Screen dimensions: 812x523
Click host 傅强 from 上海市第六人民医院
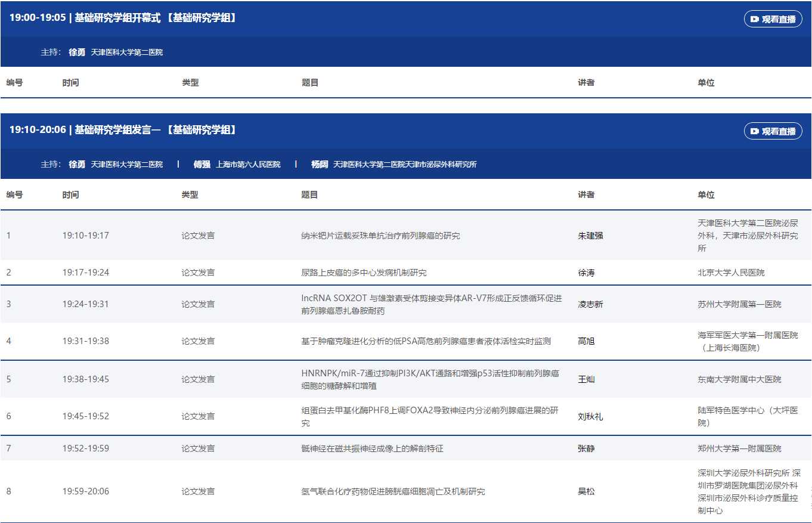point(202,165)
